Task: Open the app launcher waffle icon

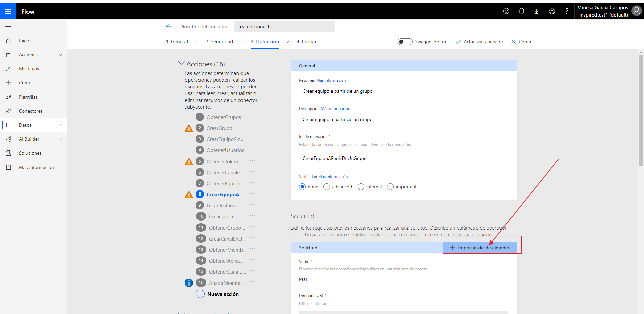Action: coord(8,11)
